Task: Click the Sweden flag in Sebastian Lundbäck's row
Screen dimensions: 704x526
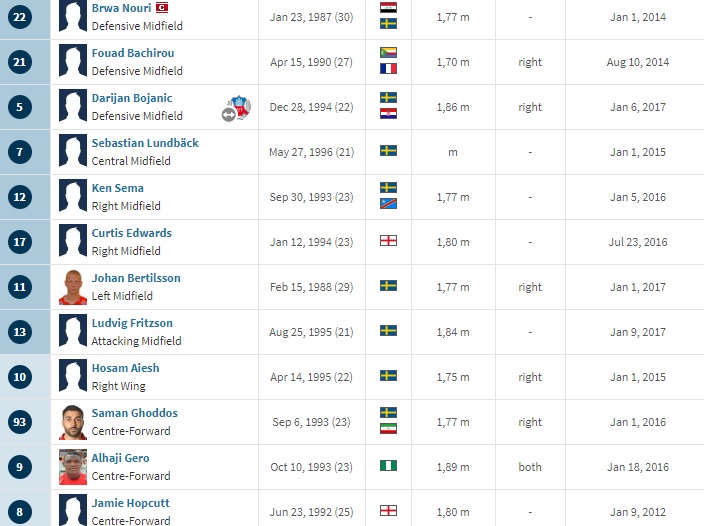Action: pyautogui.click(x=389, y=151)
